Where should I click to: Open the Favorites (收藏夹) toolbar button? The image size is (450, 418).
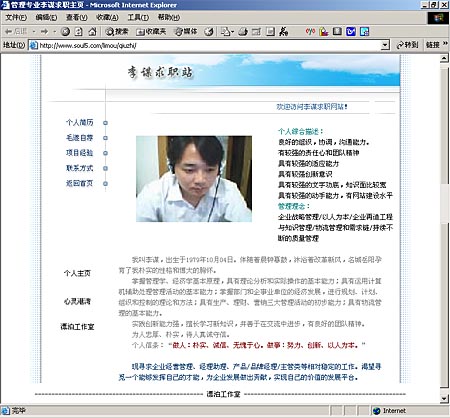[x=151, y=32]
